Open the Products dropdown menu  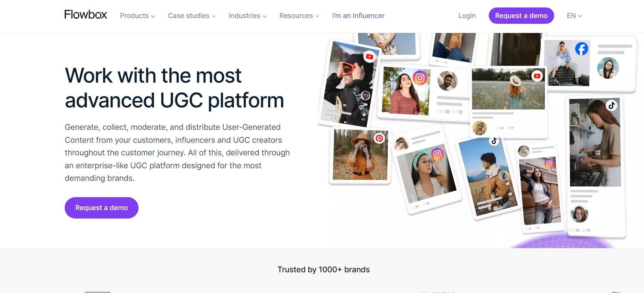(138, 16)
